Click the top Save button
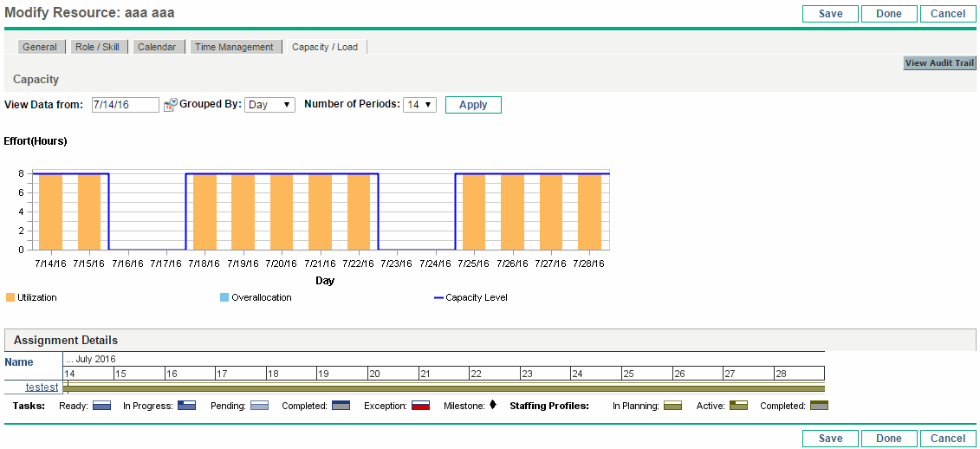The height and width of the screenshot is (449, 980). pos(830,14)
